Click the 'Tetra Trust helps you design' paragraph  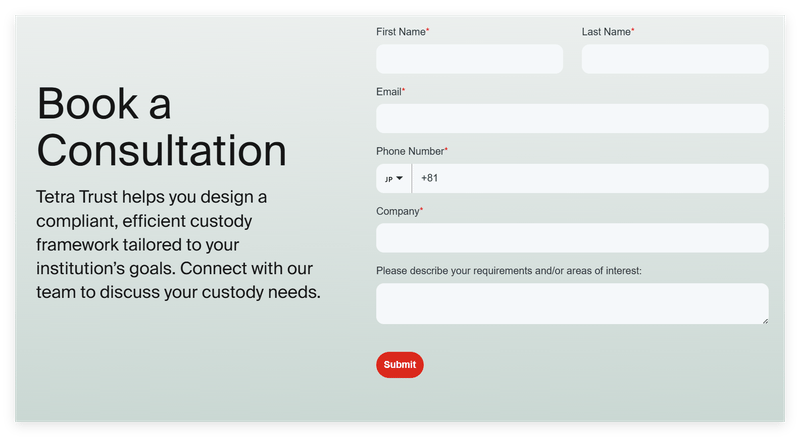point(178,244)
